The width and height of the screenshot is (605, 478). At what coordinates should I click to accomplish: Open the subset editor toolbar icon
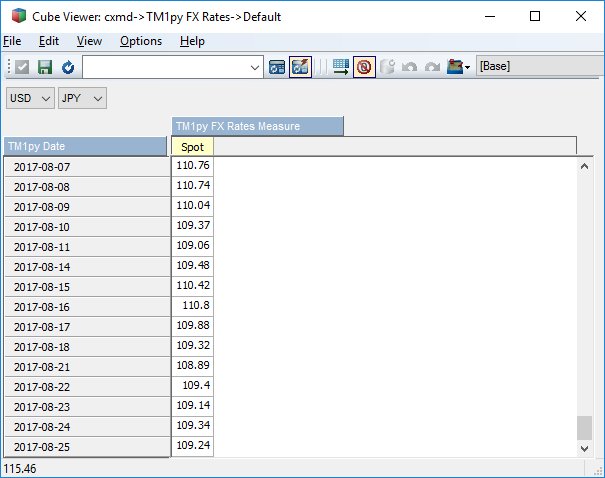pos(278,67)
